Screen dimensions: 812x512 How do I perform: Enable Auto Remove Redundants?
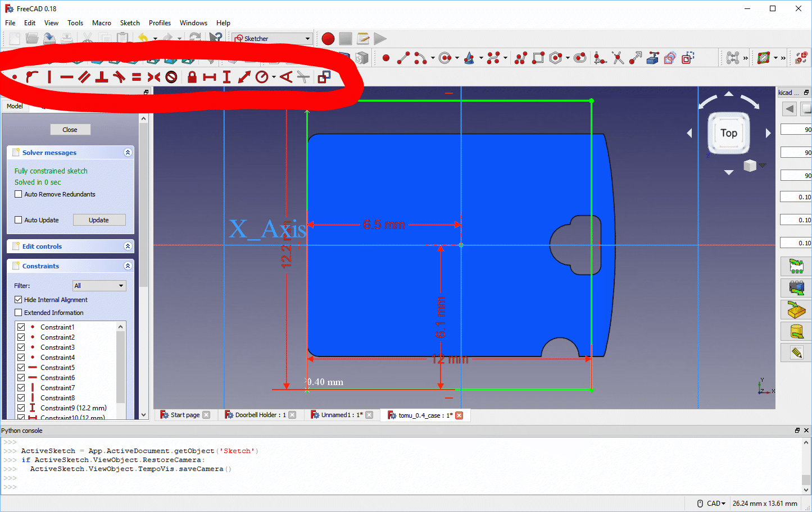click(18, 194)
